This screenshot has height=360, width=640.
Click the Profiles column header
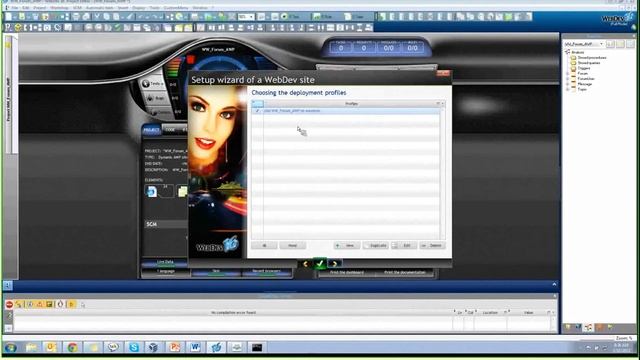(351, 104)
